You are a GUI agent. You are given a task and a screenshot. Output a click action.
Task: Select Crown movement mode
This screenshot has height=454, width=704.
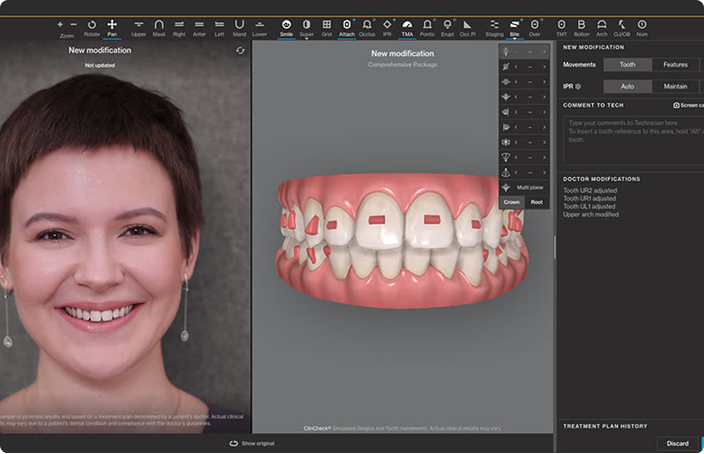(x=511, y=202)
